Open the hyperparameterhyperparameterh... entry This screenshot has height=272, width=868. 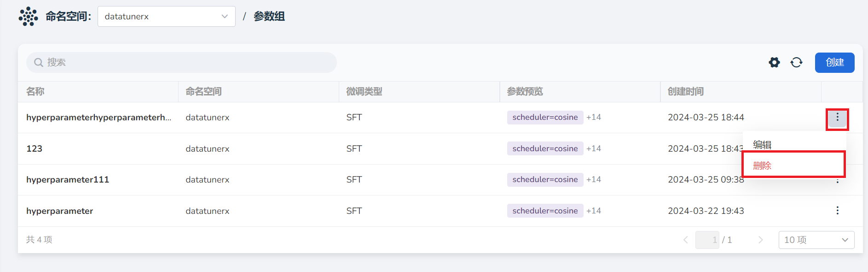pos(99,118)
